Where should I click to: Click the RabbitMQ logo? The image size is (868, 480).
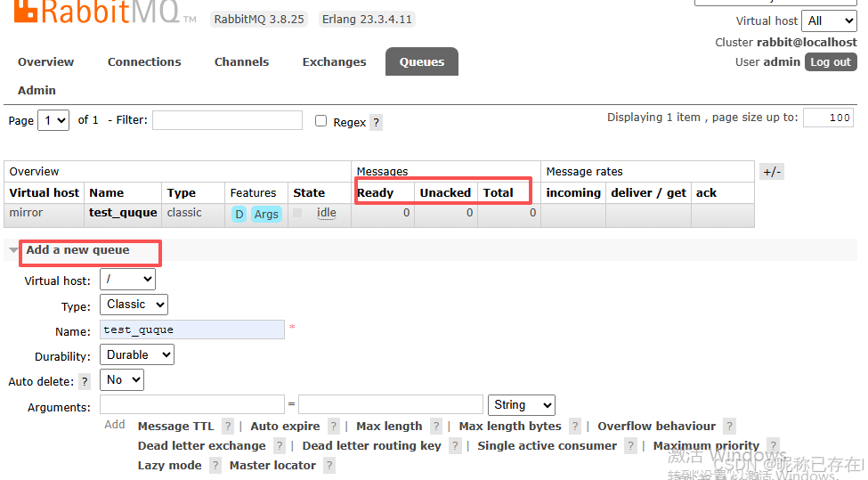(x=105, y=12)
